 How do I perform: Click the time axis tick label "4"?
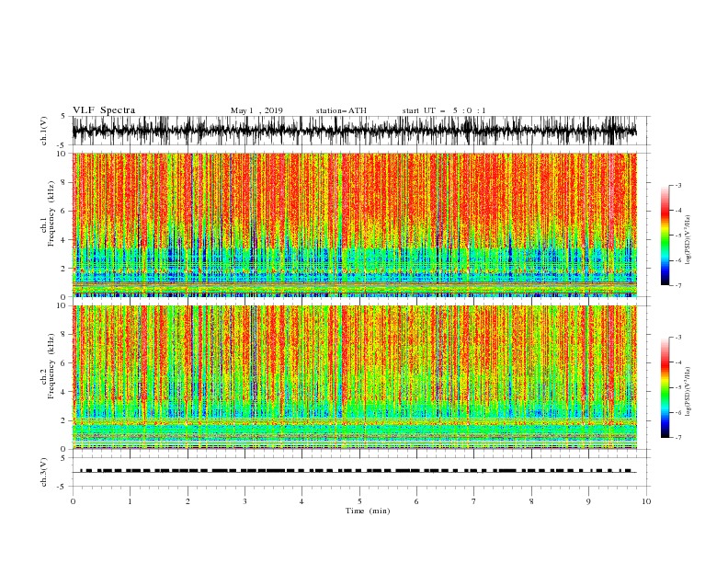[x=301, y=501]
